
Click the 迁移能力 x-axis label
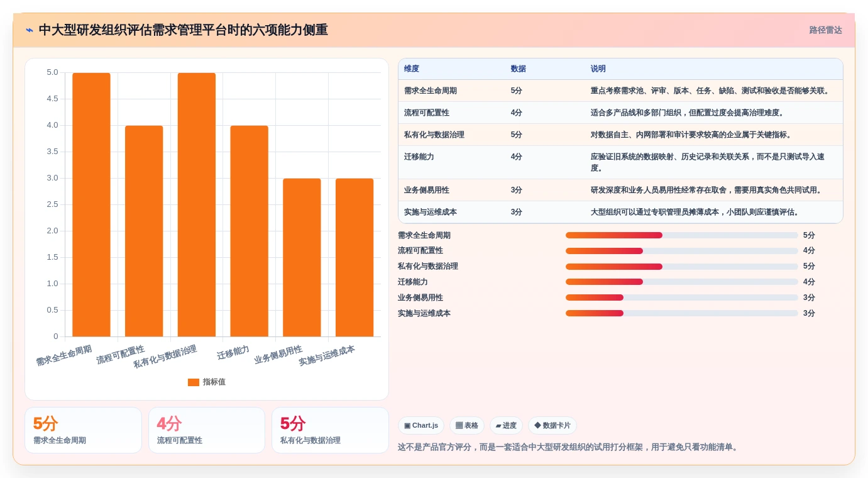pyautogui.click(x=233, y=353)
